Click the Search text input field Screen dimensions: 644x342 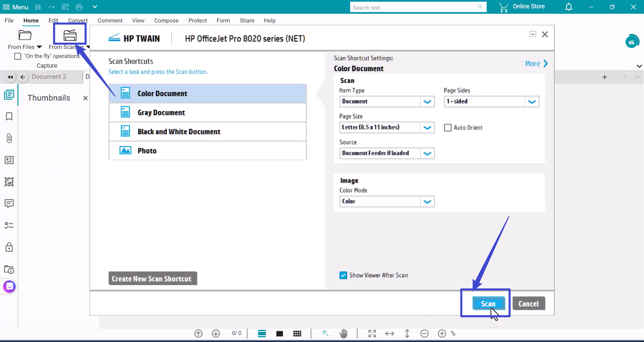coord(418,7)
